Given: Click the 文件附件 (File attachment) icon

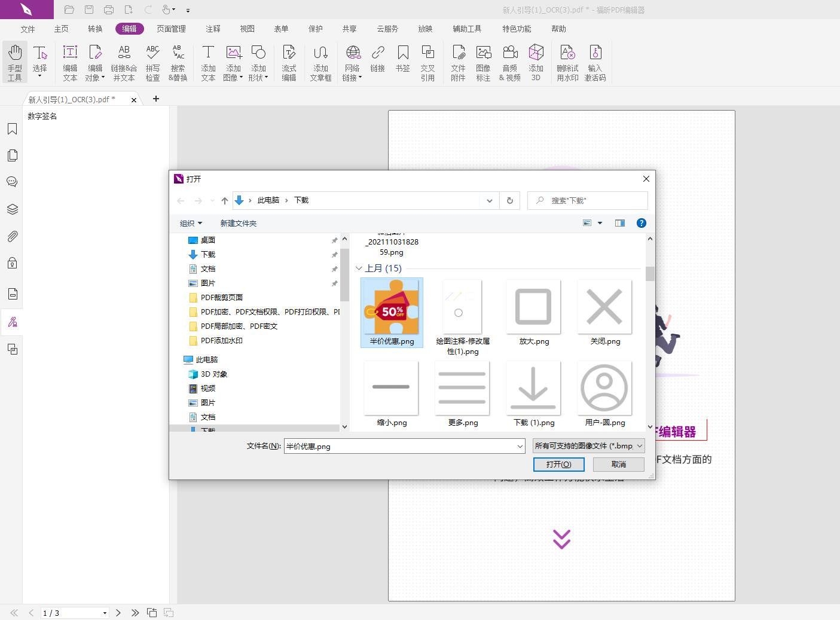Looking at the screenshot, I should point(458,62).
